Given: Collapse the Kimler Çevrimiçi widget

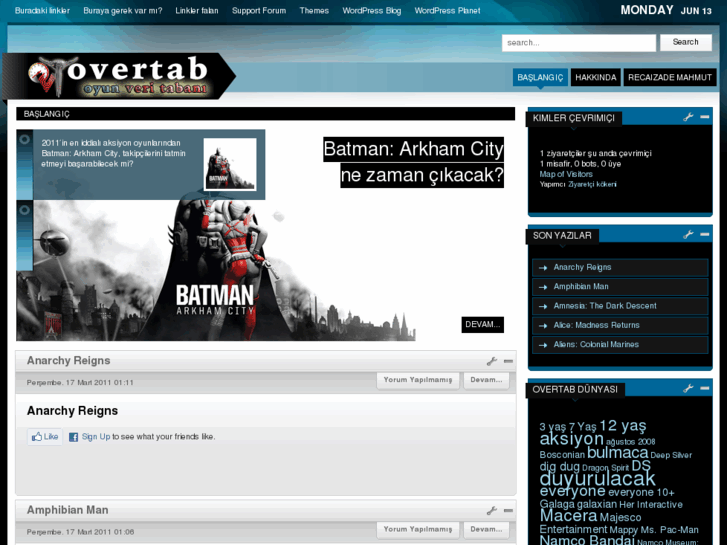Looking at the screenshot, I should pos(704,117).
